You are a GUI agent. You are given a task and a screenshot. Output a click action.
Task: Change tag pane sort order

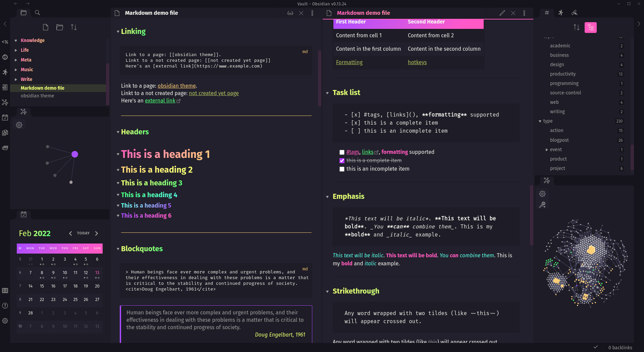click(x=577, y=28)
